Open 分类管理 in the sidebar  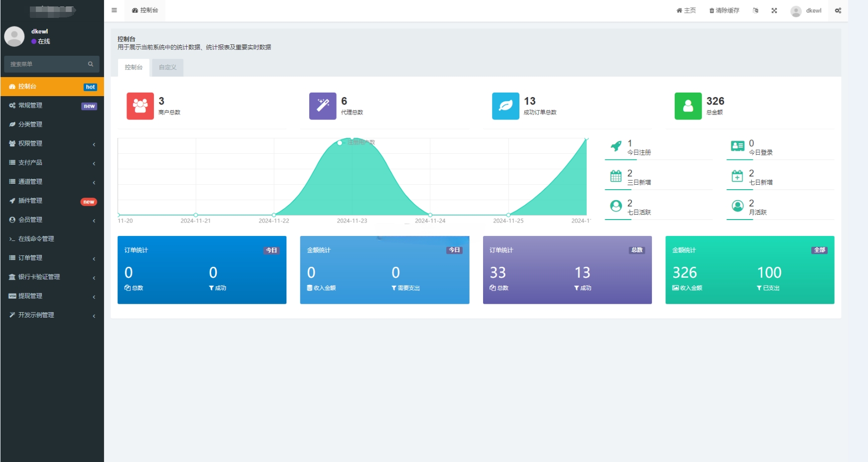point(30,124)
